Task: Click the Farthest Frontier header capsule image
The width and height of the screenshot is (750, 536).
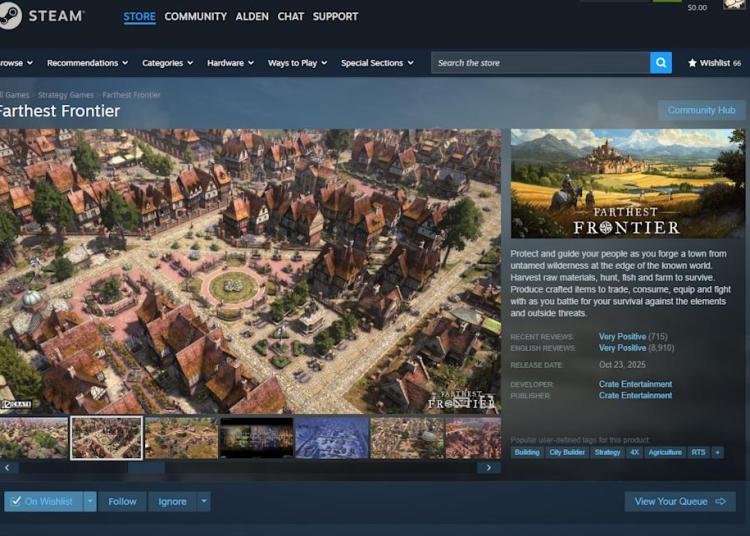Action: tap(628, 183)
